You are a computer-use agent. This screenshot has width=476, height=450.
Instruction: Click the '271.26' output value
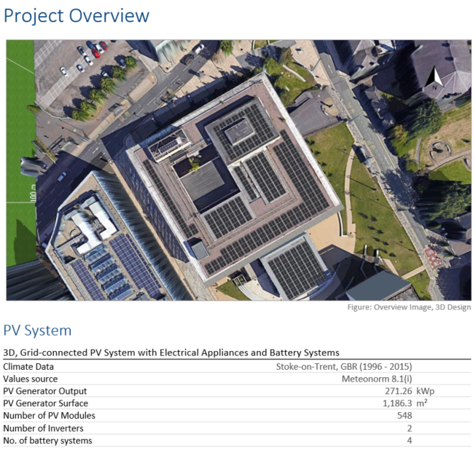(399, 391)
